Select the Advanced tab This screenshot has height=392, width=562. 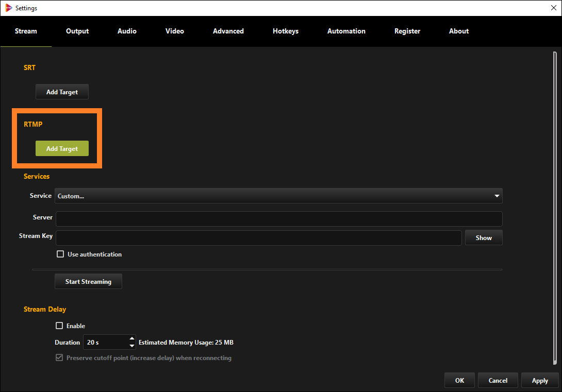(228, 31)
